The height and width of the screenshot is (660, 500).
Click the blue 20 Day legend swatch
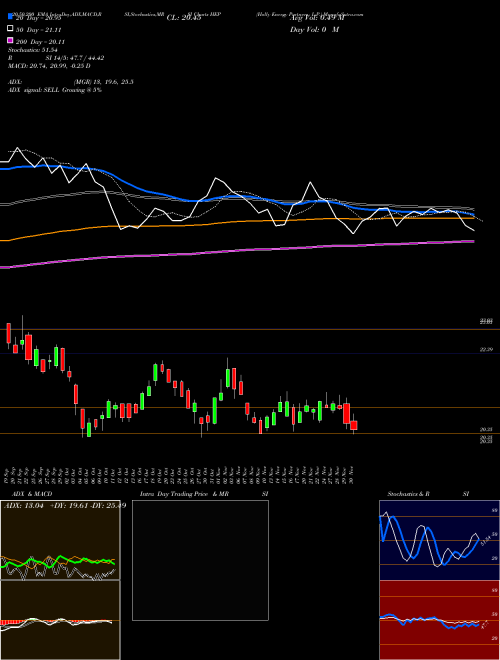tap(11, 16)
